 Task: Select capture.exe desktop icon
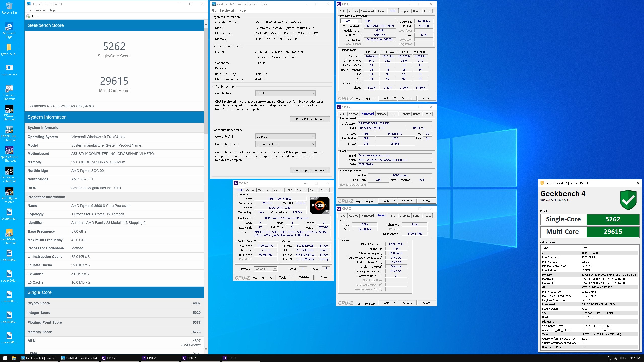click(x=9, y=70)
